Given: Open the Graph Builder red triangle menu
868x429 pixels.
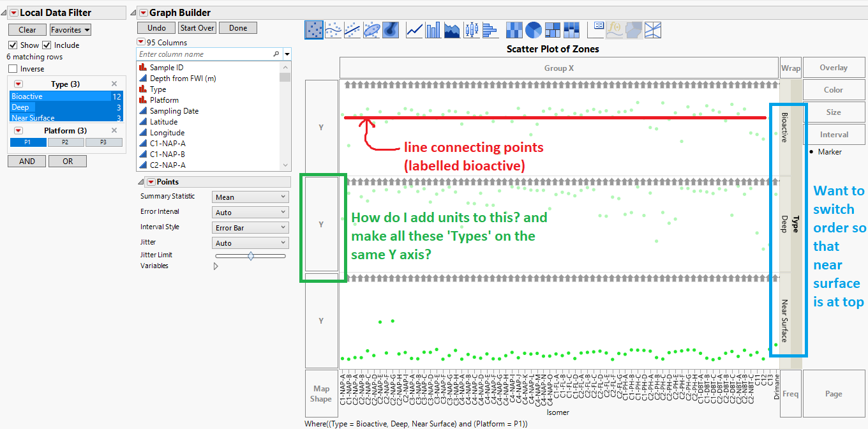Looking at the screenshot, I should coord(143,12).
